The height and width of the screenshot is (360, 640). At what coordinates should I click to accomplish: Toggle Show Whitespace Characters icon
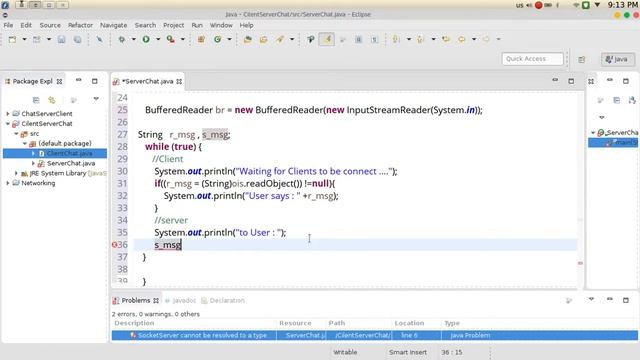coord(374,40)
